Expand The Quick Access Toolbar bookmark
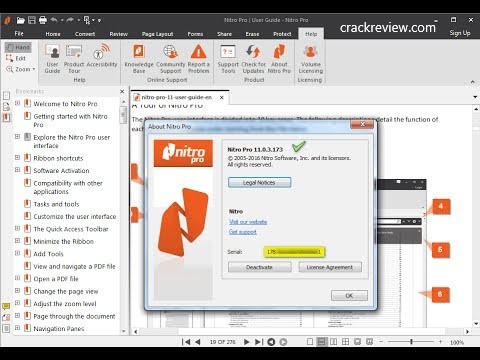The height and width of the screenshot is (360, 480). (x=17, y=228)
